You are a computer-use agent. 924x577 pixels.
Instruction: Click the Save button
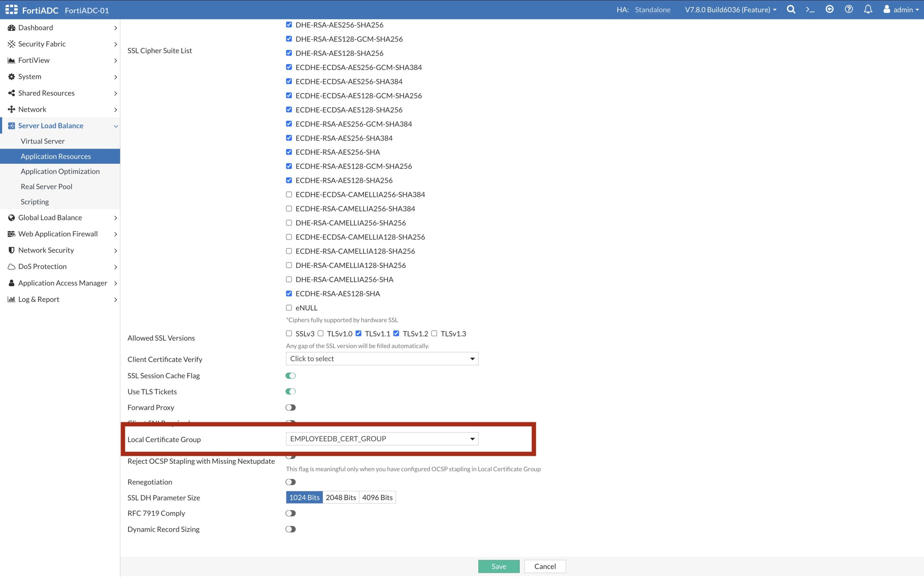tap(499, 566)
